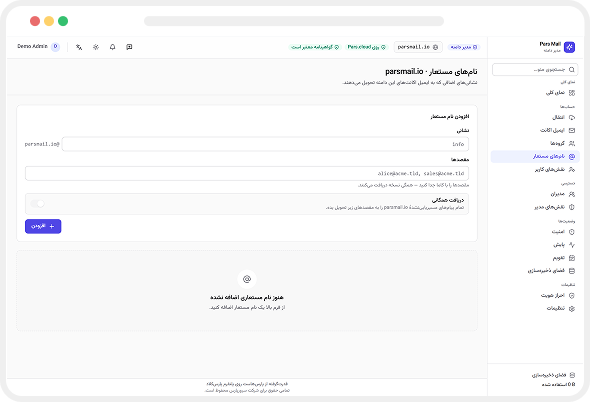Click the 'هنوز نام مستعاری اضافه نشده' empty message

pyautogui.click(x=247, y=297)
